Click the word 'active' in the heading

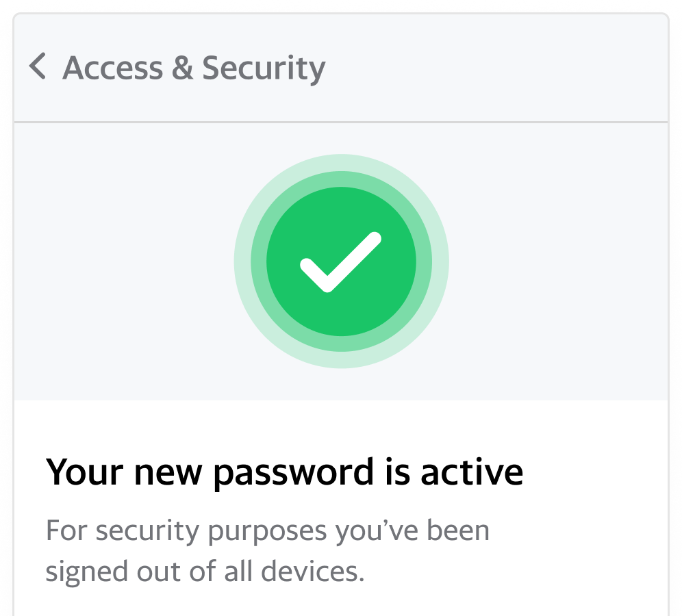(x=472, y=472)
